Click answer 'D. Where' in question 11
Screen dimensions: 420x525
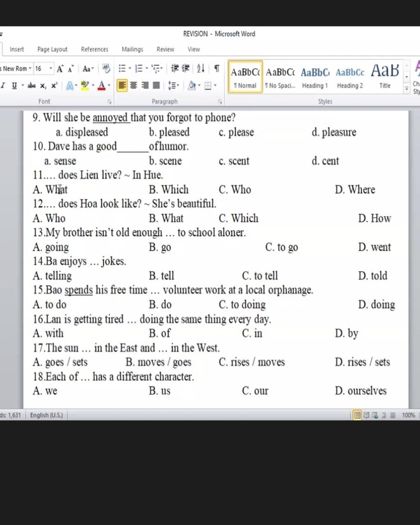point(355,189)
